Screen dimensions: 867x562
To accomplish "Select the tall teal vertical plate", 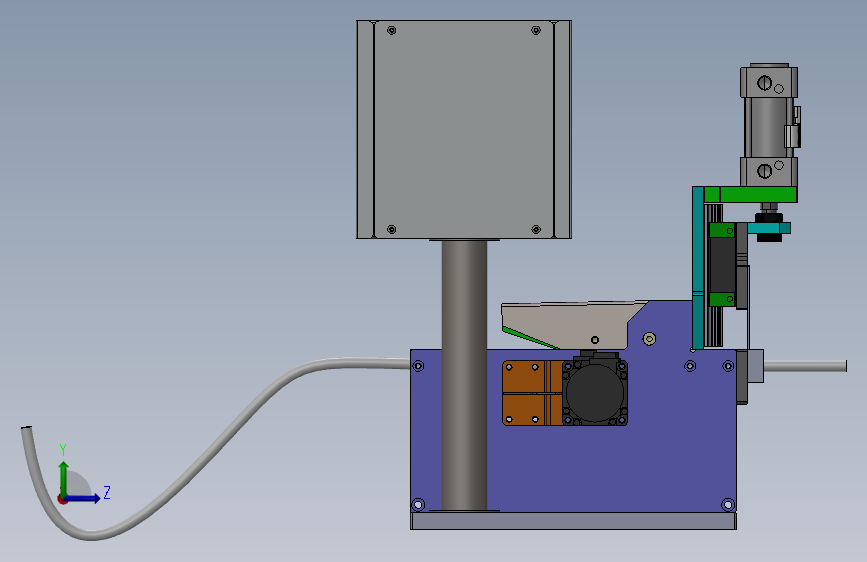I will (x=698, y=268).
